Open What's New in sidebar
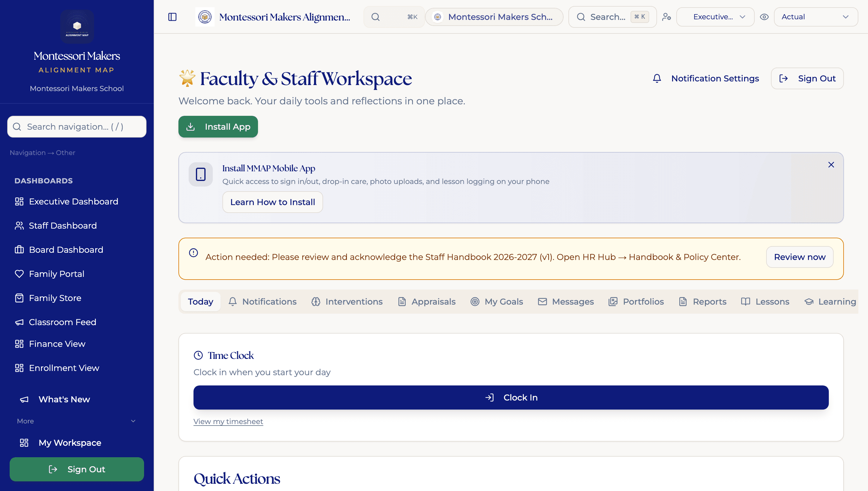 pos(77,399)
